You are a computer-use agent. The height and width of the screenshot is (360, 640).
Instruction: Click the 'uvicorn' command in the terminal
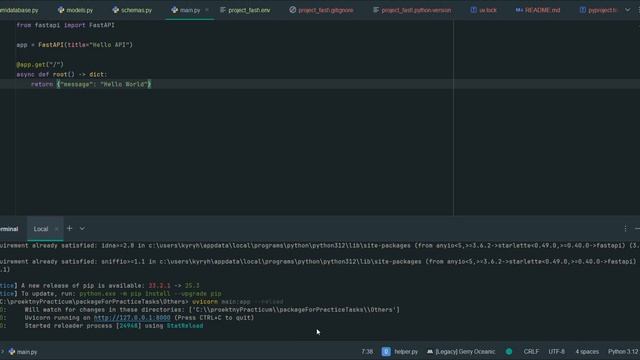205,302
